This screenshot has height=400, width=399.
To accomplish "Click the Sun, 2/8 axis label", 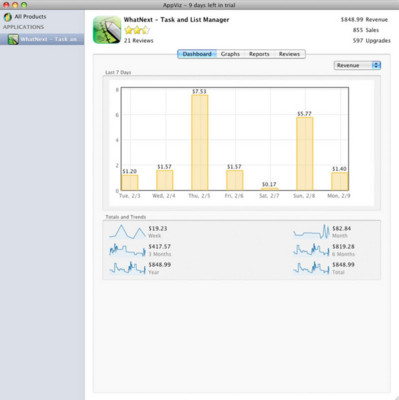I will [x=304, y=196].
